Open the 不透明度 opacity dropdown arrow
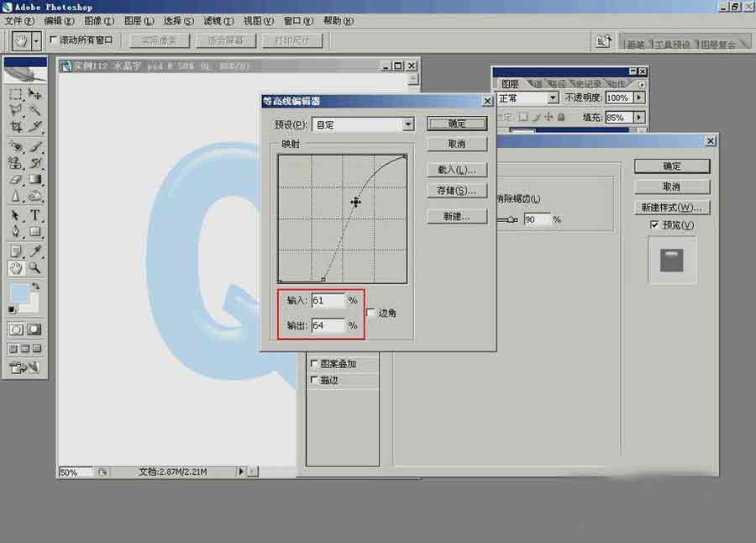This screenshot has width=756, height=543. point(639,98)
